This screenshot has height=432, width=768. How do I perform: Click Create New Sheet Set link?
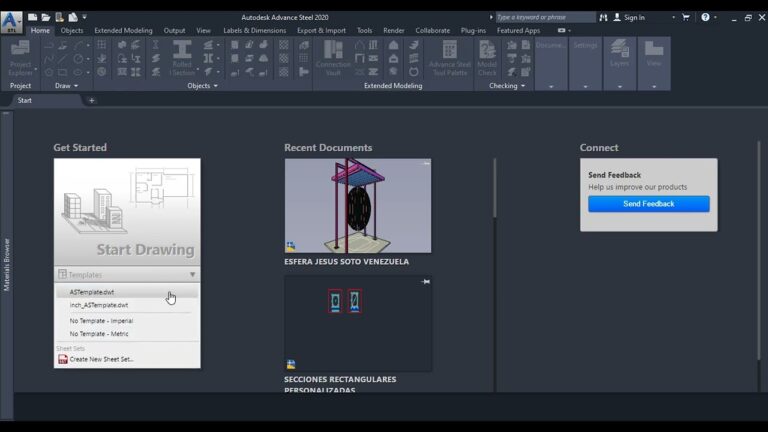pos(101,359)
